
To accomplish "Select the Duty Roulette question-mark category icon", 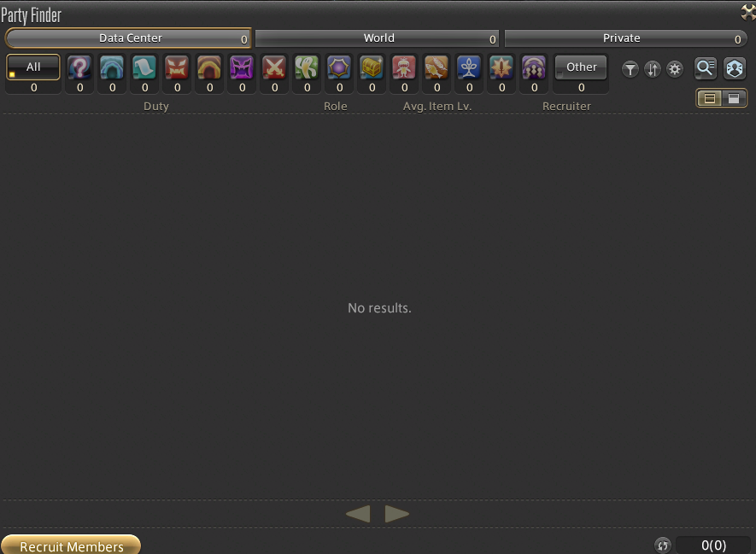I will pyautogui.click(x=79, y=67).
